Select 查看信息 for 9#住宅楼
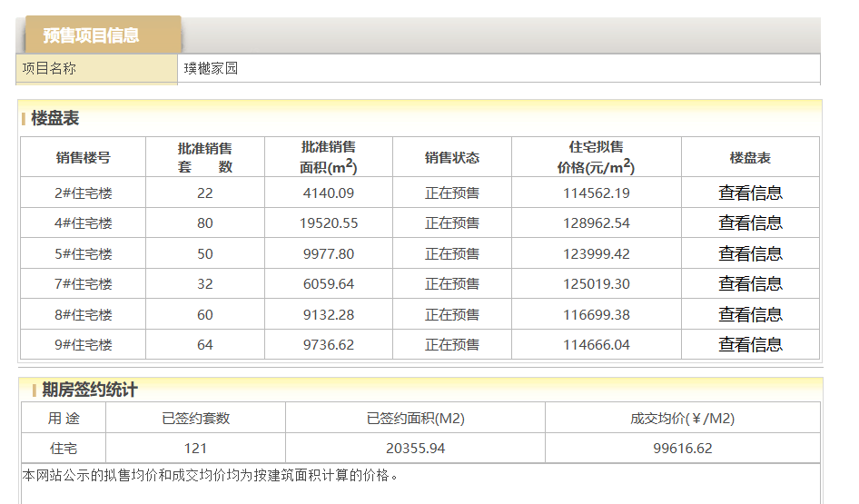This screenshot has height=504, width=859. click(x=750, y=345)
